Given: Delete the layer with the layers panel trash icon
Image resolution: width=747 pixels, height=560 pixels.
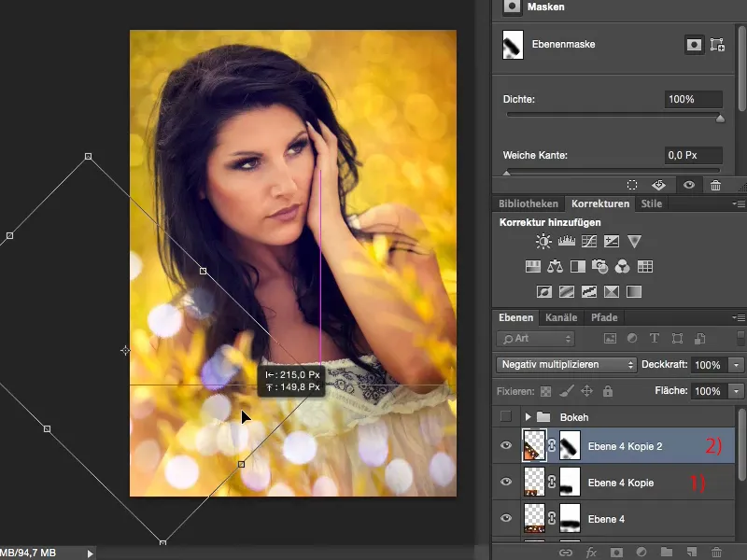Looking at the screenshot, I should point(715,553).
